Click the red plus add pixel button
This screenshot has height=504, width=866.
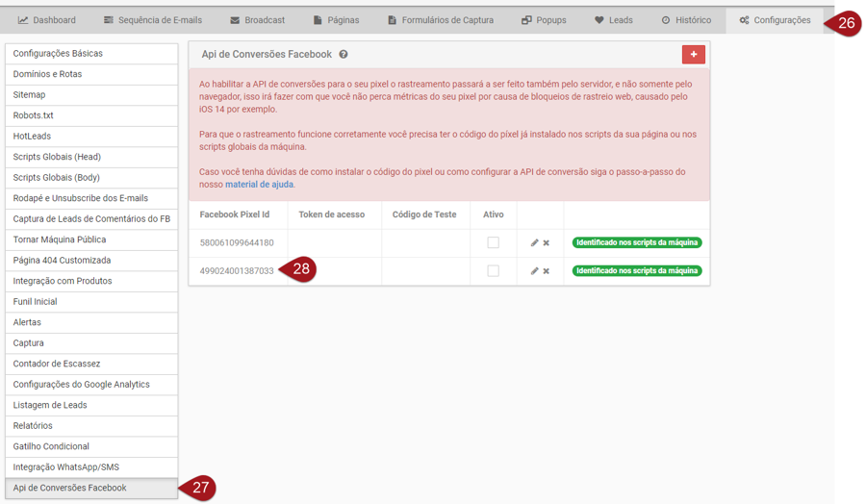pyautogui.click(x=693, y=55)
